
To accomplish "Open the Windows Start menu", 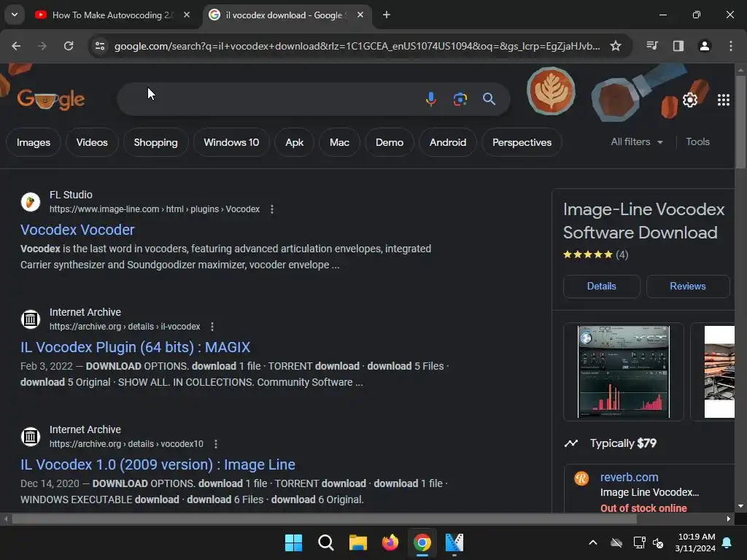I will [293, 542].
